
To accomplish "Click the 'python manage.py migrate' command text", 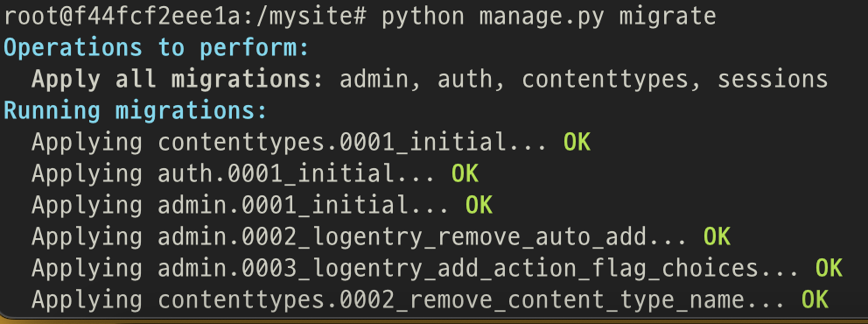I will [x=549, y=16].
